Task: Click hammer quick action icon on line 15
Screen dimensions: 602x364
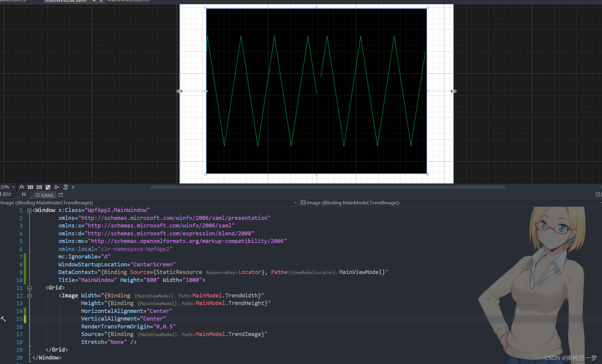Action: [3, 319]
